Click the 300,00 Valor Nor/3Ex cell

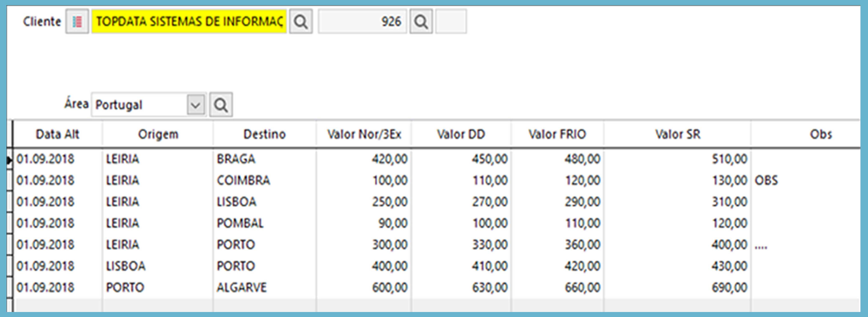tap(364, 245)
